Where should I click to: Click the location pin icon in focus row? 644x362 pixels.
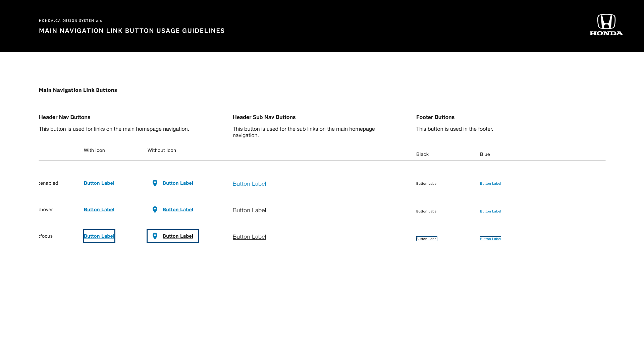[x=155, y=236]
